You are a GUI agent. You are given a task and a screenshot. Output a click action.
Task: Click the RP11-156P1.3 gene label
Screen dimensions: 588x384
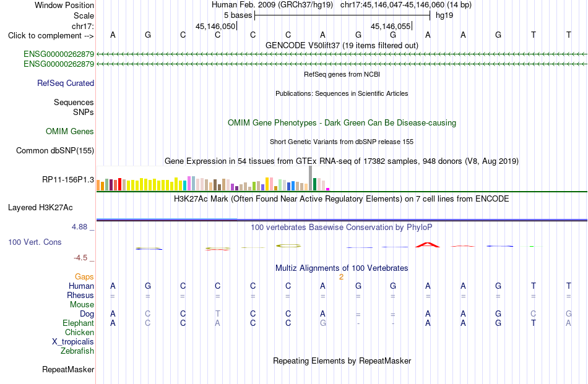coord(68,180)
